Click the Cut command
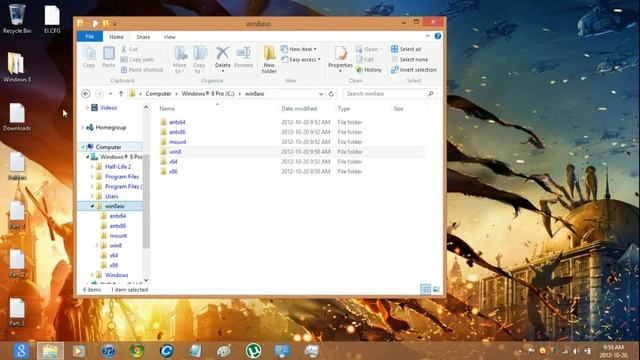 [x=129, y=49]
